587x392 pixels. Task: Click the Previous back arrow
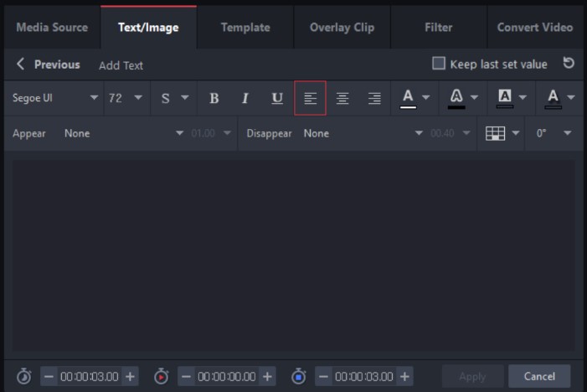click(21, 64)
